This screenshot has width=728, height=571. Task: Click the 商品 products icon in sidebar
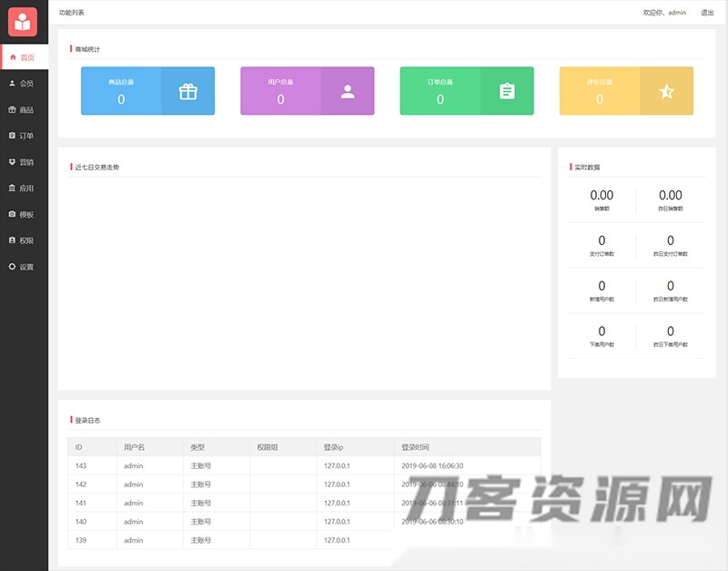(13, 109)
